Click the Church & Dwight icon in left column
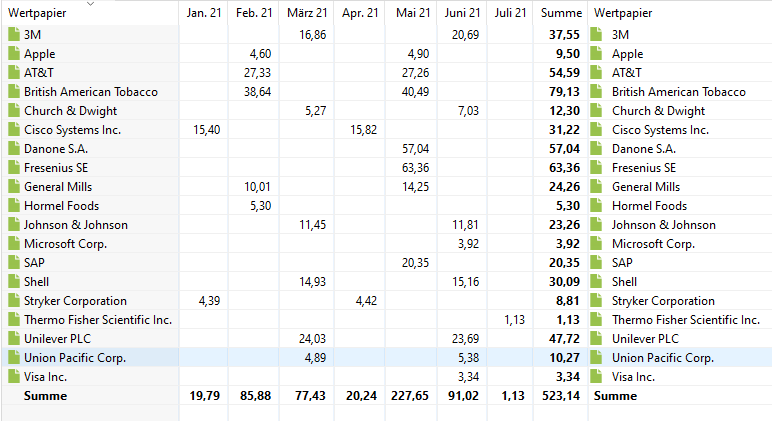 (x=14, y=111)
